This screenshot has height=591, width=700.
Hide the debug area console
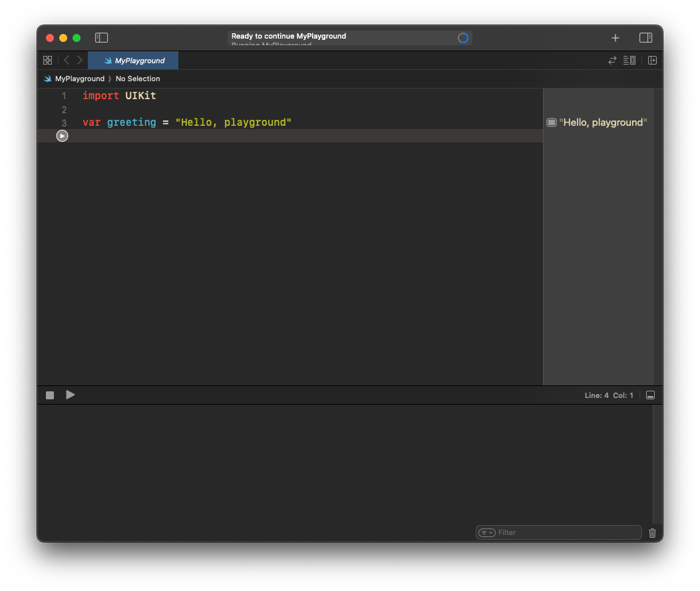click(651, 395)
